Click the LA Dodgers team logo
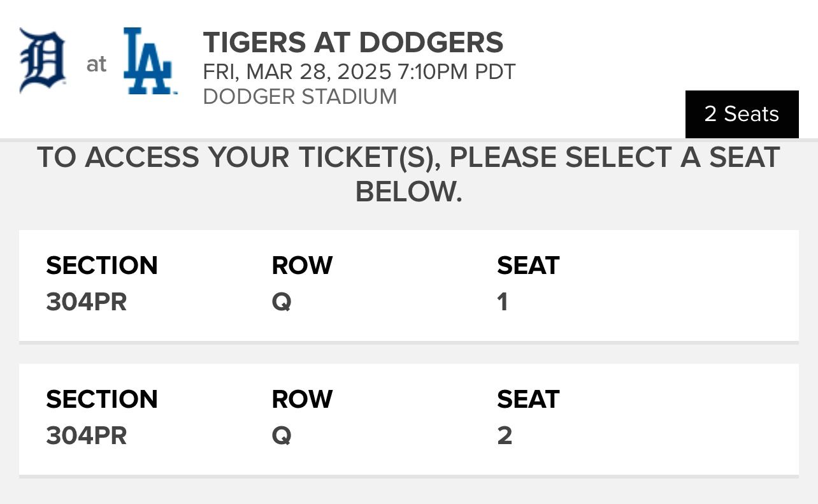Viewport: 818px width, 504px height. pos(150,62)
